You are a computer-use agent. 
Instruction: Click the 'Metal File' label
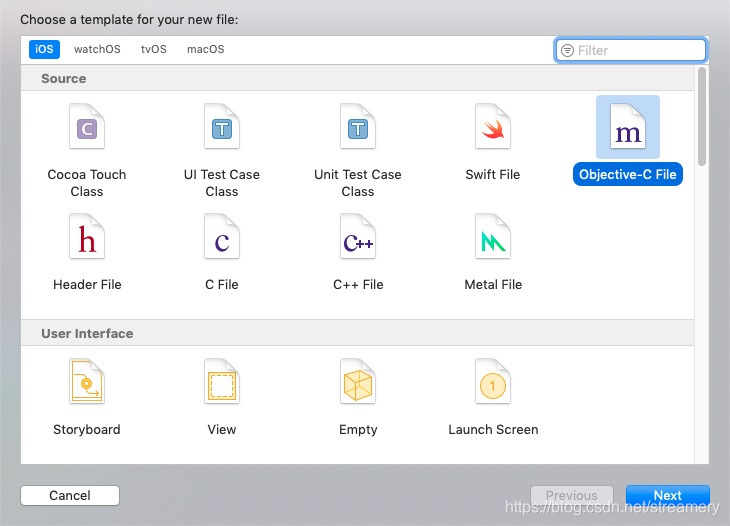pyautogui.click(x=493, y=284)
